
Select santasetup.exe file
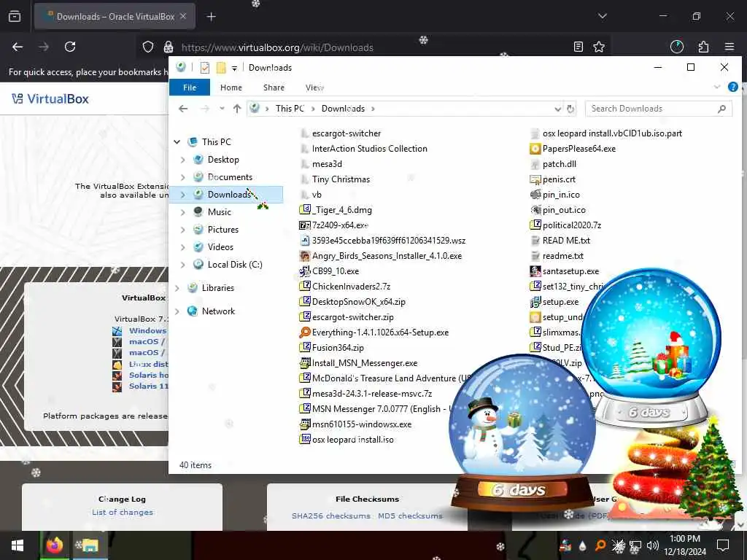pos(565,271)
